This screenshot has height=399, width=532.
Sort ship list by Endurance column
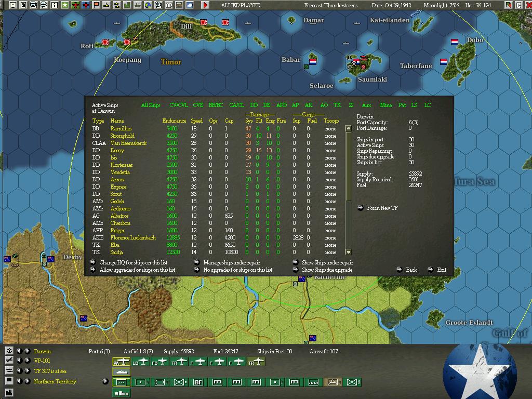coord(174,121)
